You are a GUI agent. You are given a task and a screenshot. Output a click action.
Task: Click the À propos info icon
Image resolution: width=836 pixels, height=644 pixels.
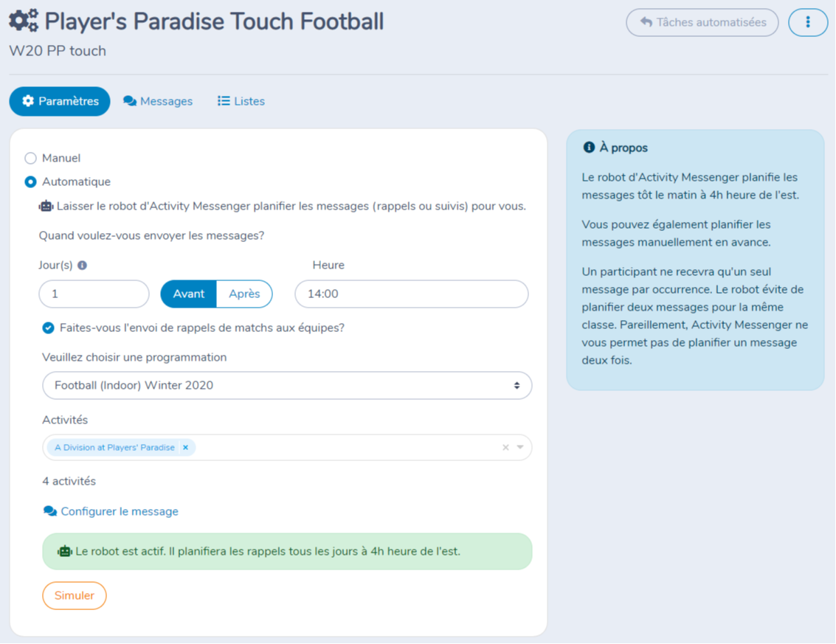[x=589, y=148]
